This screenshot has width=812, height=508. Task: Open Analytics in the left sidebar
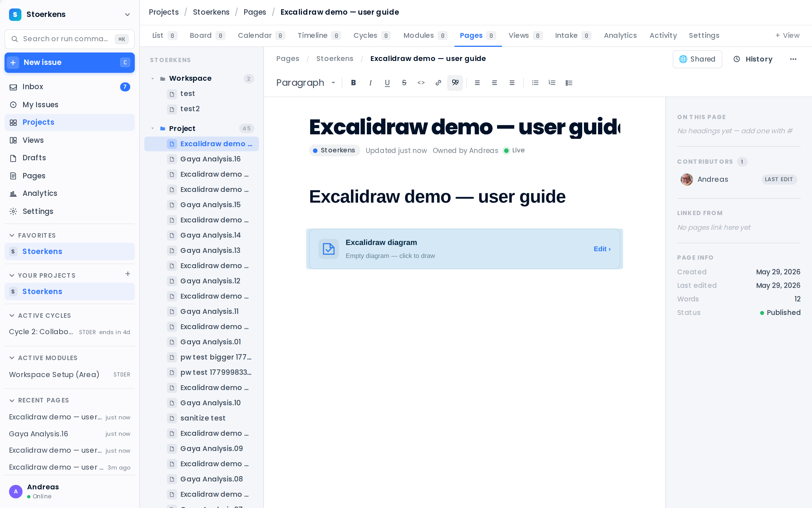[69, 194]
